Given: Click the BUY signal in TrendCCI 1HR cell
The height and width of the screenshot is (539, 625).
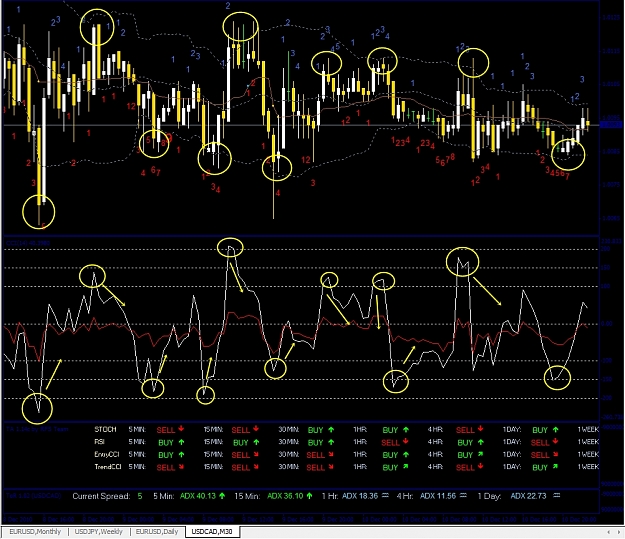Looking at the screenshot, I should tap(390, 467).
